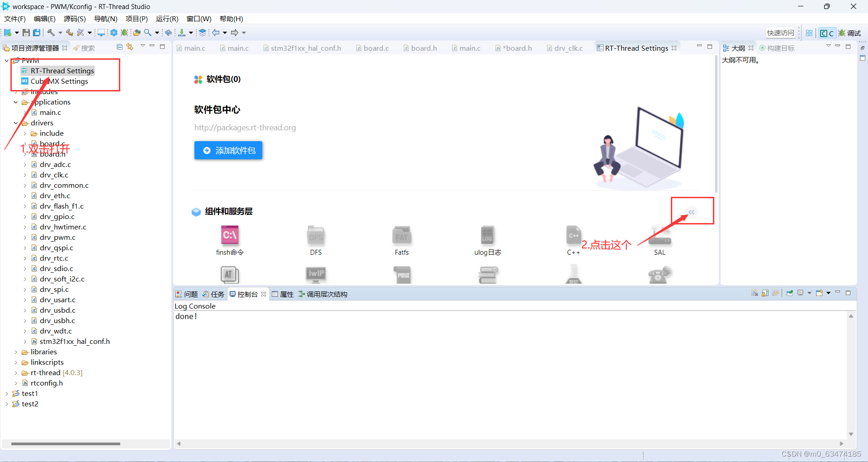Open the search icon dropdown arrow
868x462 pixels.
pos(157,33)
